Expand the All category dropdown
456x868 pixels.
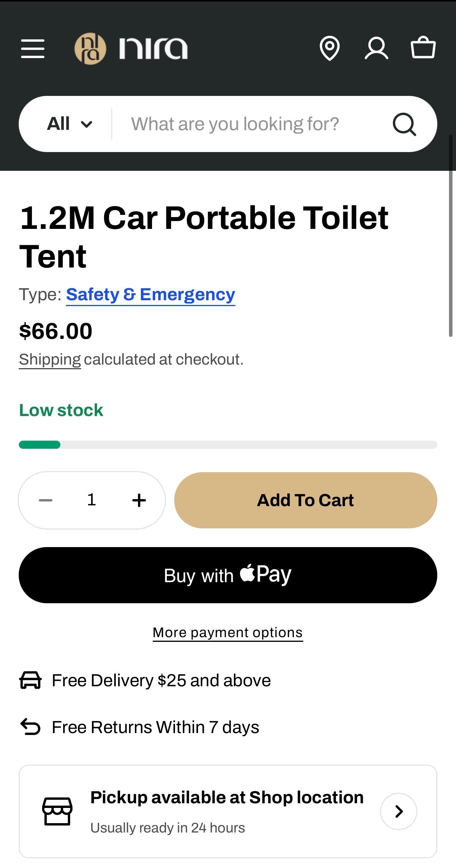(69, 124)
